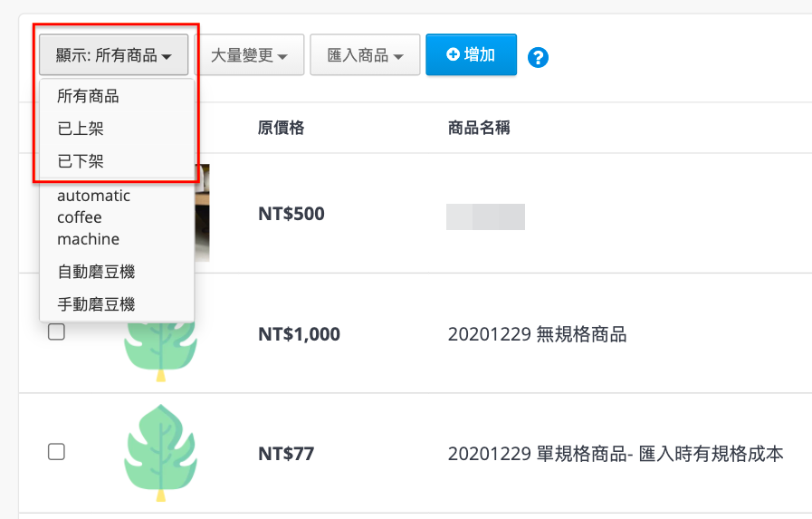
Task: Pick 自動磨豆機 from the dropdown list
Action: (x=96, y=272)
